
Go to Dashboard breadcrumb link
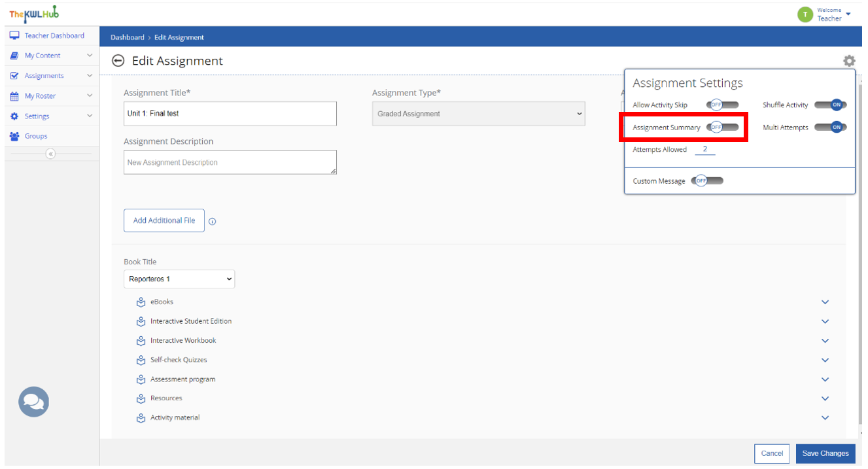pyautogui.click(x=128, y=37)
